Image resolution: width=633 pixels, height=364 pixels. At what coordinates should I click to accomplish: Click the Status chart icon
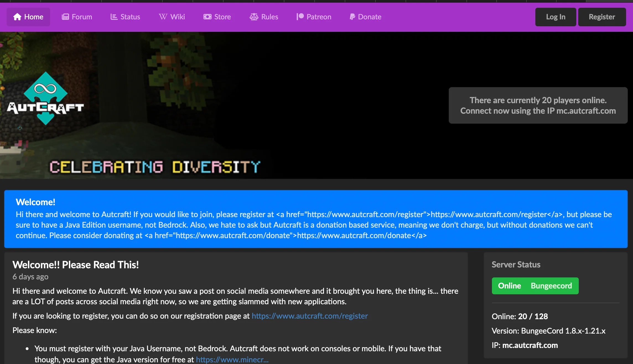pyautogui.click(x=114, y=17)
